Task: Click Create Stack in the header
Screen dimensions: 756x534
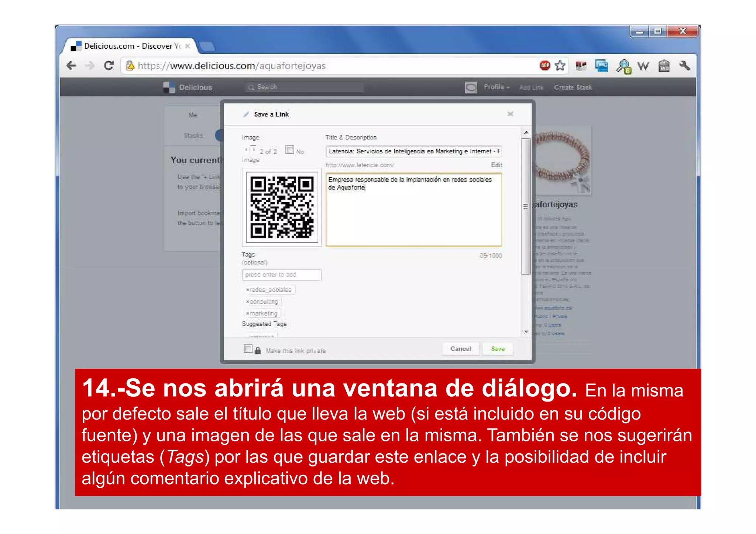Action: [573, 87]
